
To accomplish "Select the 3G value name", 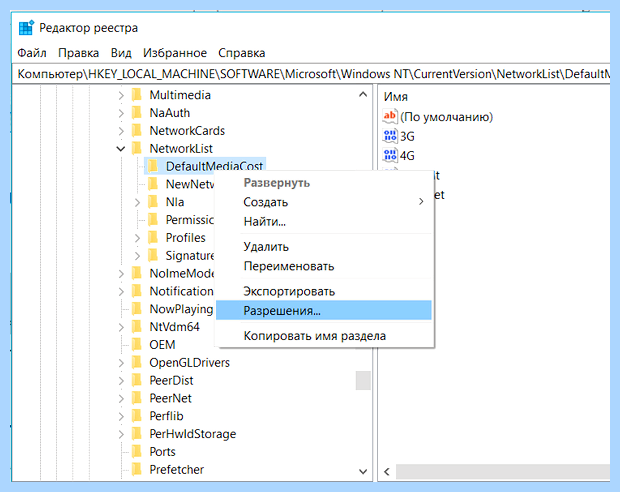I will point(407,136).
